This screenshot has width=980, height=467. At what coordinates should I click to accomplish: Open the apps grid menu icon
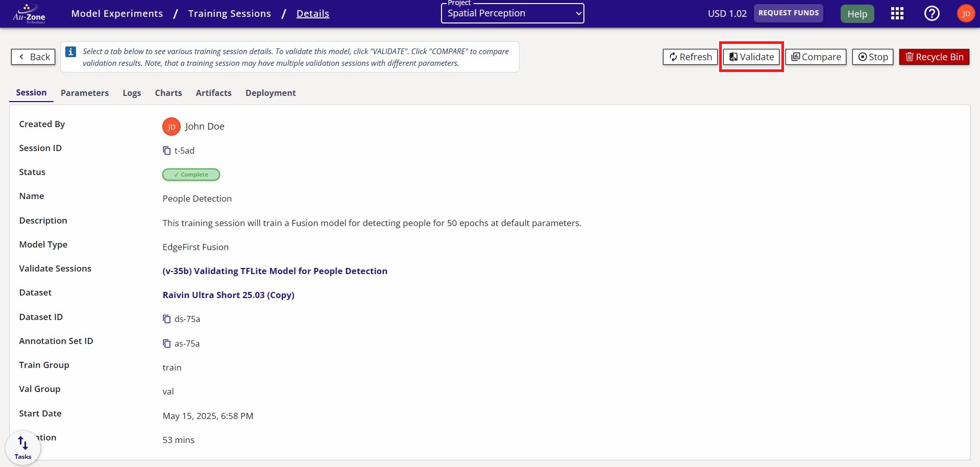point(897,14)
